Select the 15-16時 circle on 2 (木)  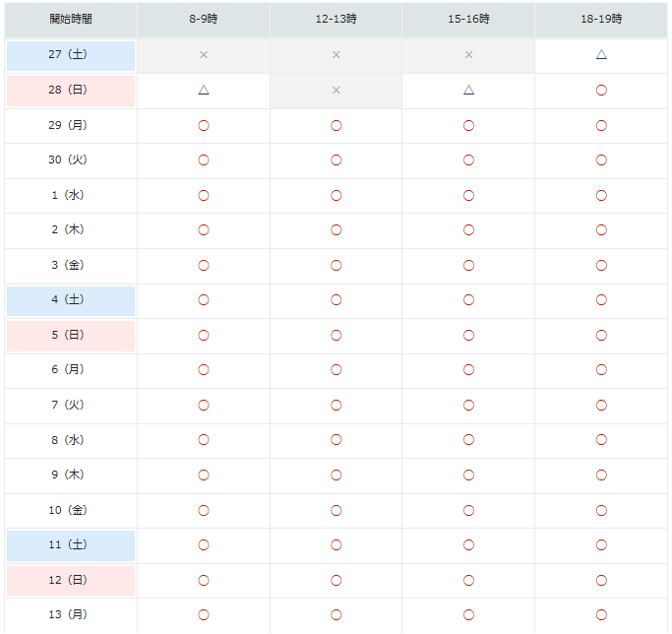[469, 230]
